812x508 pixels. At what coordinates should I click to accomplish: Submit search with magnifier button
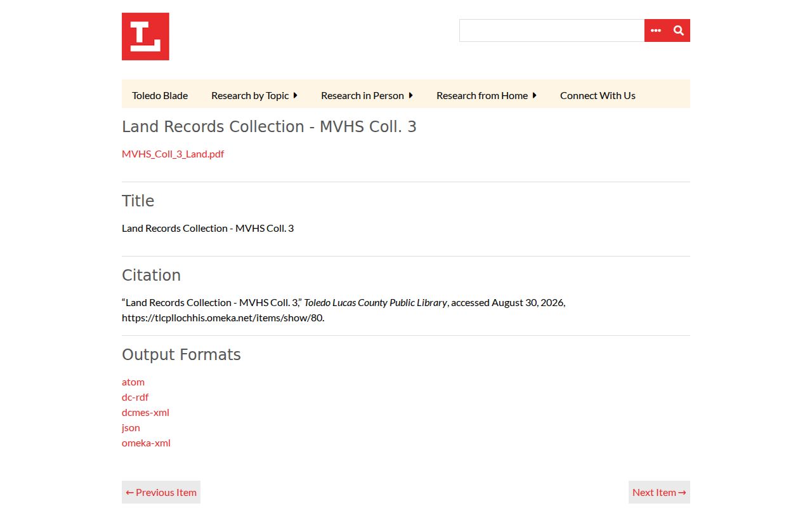click(x=679, y=30)
